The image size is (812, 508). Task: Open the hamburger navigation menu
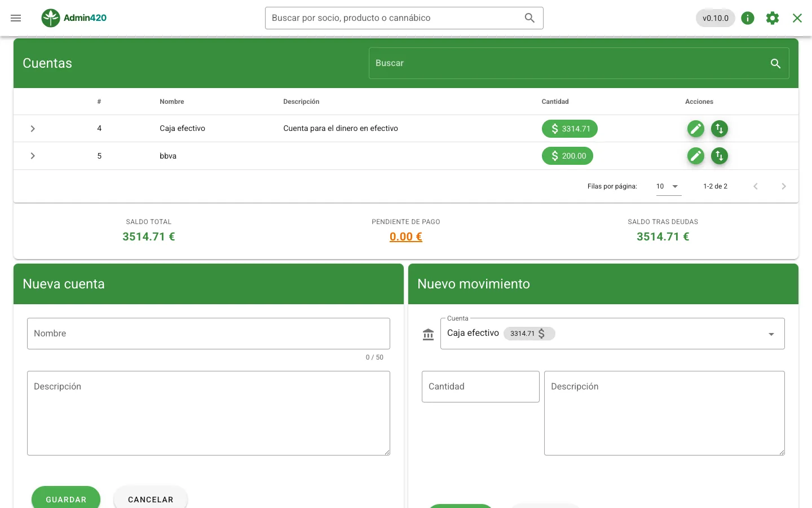click(16, 18)
